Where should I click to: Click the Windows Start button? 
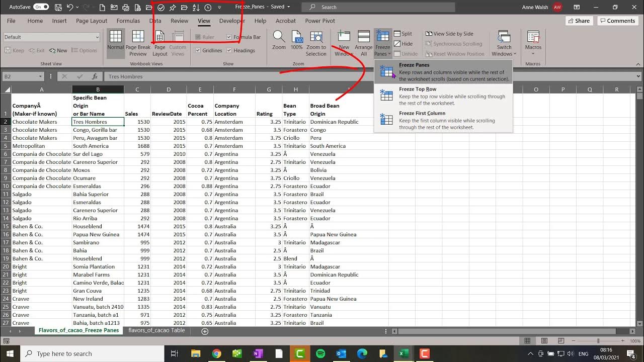pyautogui.click(x=10, y=354)
